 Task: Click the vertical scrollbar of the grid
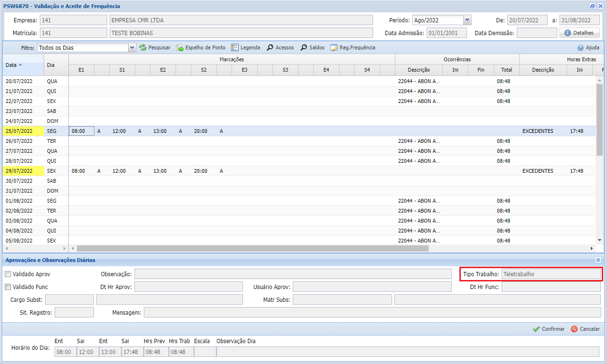599,120
